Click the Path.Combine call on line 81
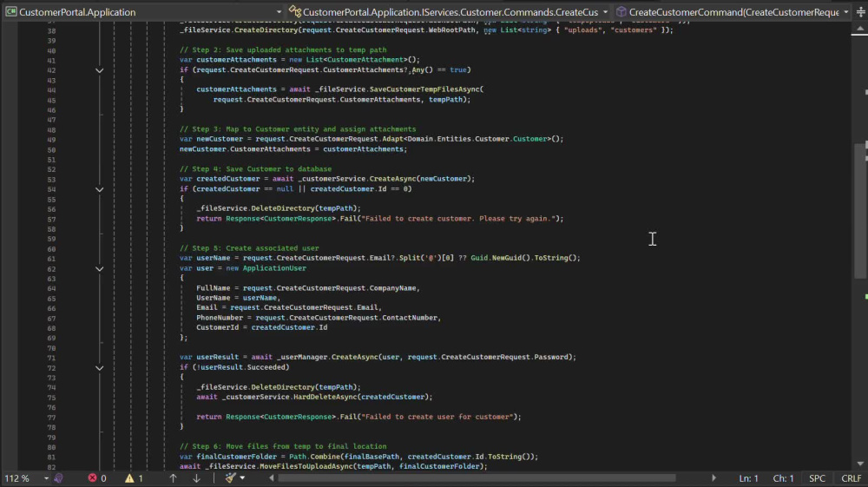The height and width of the screenshot is (487, 868). 314,457
